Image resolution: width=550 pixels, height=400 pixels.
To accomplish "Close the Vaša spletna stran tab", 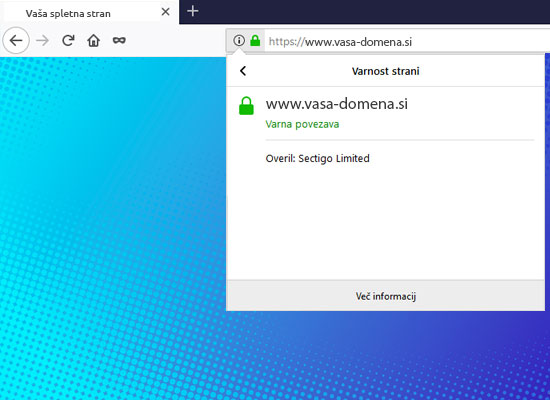I will 166,12.
